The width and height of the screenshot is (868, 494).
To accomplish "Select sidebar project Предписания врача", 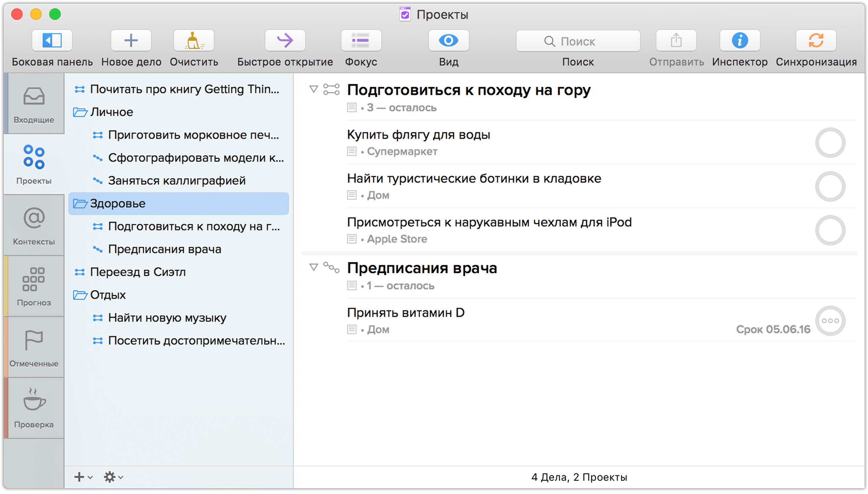I will point(179,250).
